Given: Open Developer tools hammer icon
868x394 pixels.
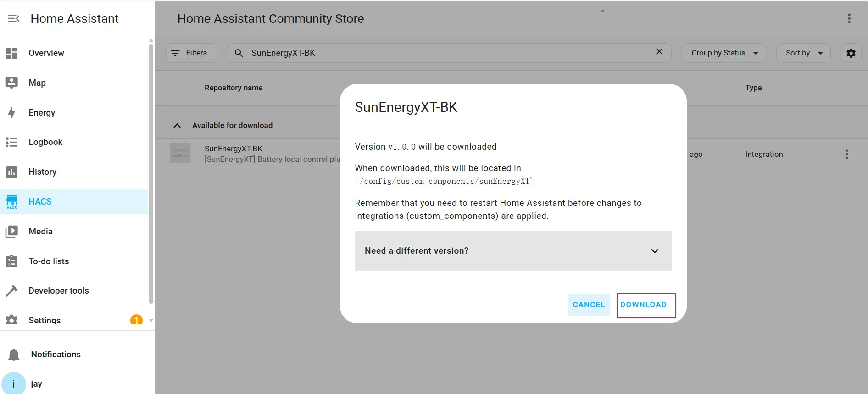Looking at the screenshot, I should 11,291.
